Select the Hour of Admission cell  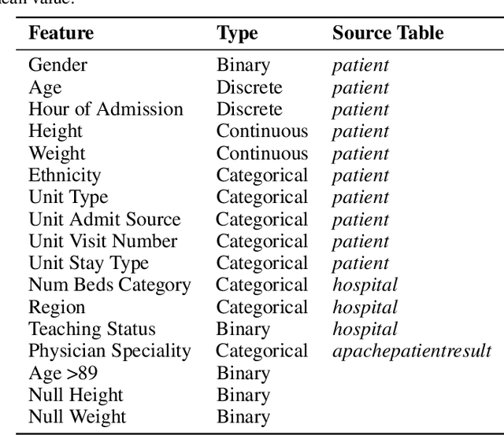point(106,109)
